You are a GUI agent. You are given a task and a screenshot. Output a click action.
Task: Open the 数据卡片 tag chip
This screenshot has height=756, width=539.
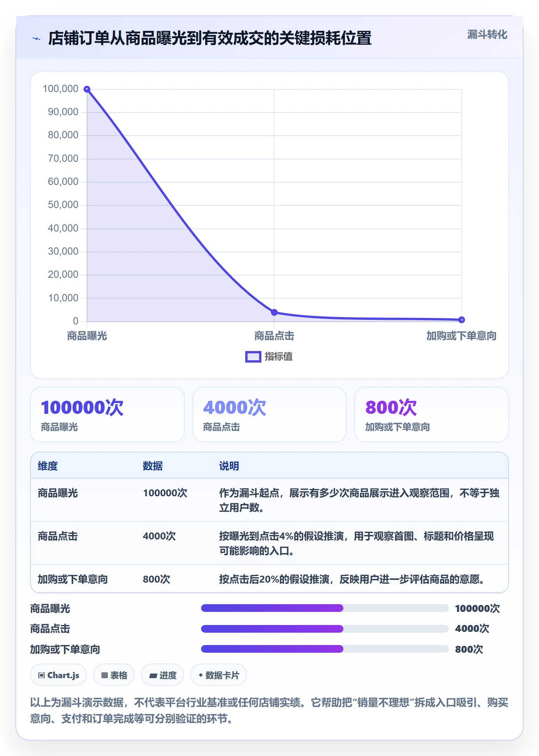coord(219,675)
